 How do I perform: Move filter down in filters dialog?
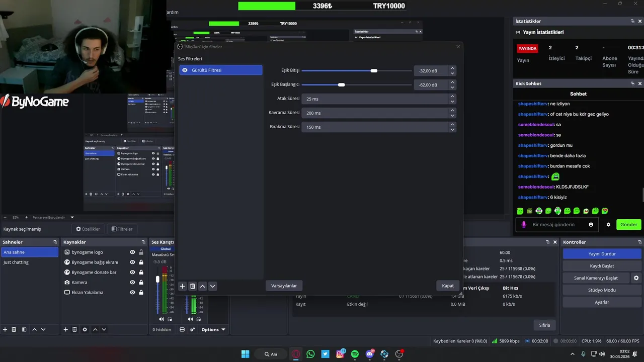point(213,286)
